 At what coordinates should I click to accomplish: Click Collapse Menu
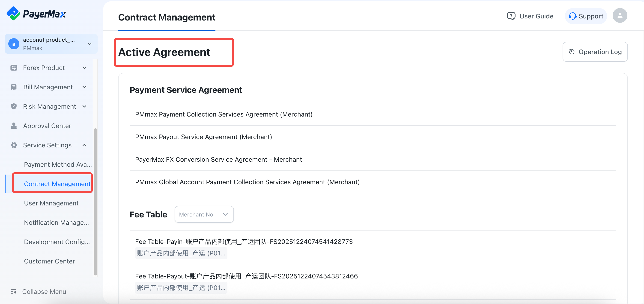pyautogui.click(x=39, y=292)
